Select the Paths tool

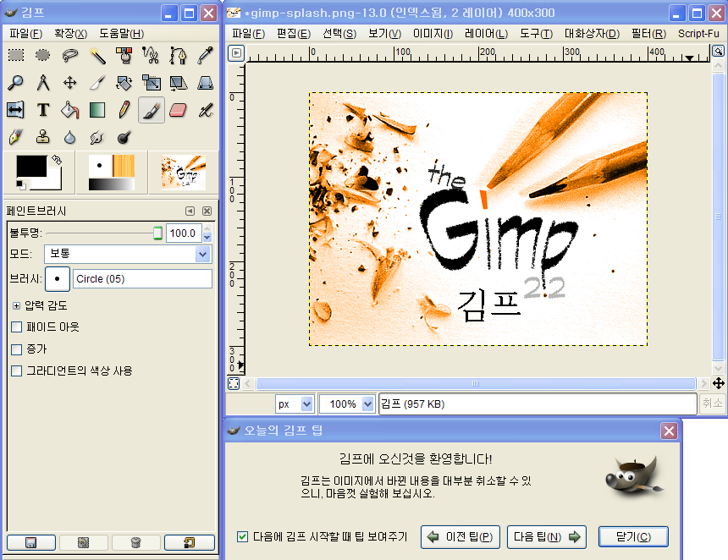[x=178, y=55]
